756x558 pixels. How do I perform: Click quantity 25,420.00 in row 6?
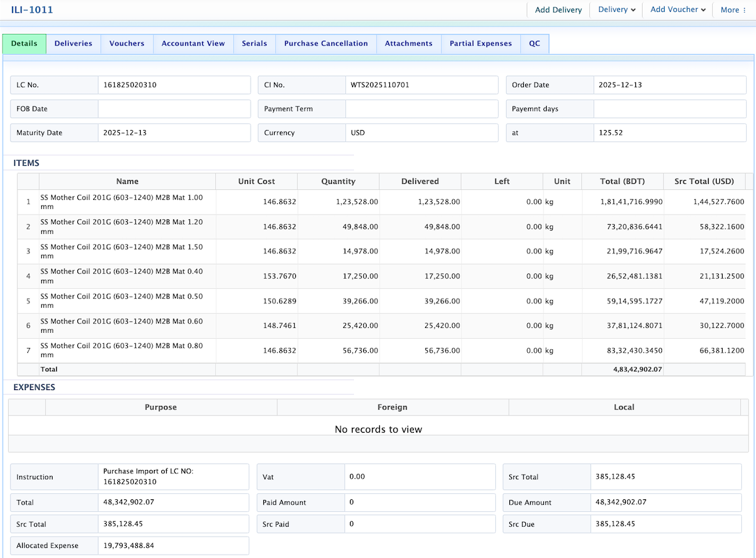tap(339, 326)
